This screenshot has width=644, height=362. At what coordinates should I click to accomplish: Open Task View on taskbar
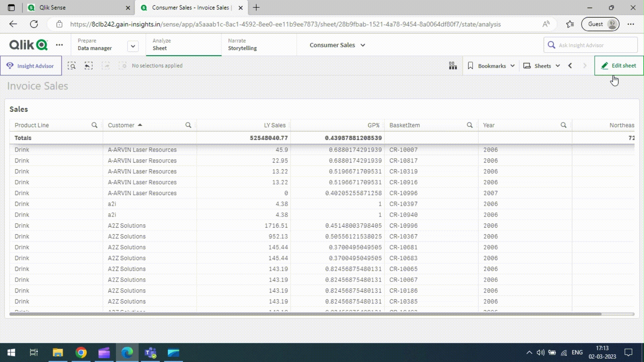[x=34, y=353]
